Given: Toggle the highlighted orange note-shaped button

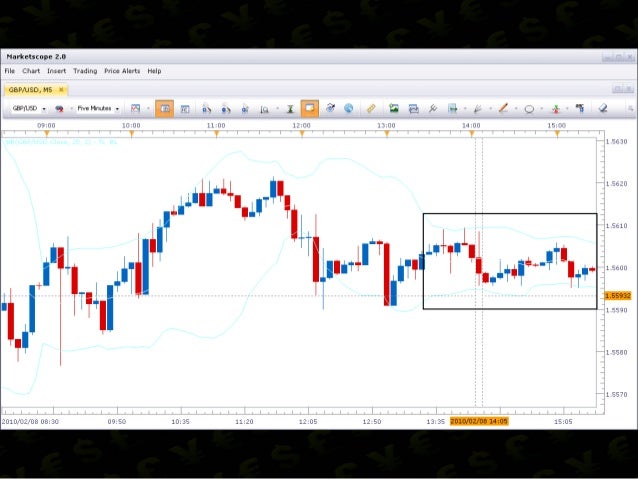Looking at the screenshot, I should pyautogui.click(x=310, y=109).
